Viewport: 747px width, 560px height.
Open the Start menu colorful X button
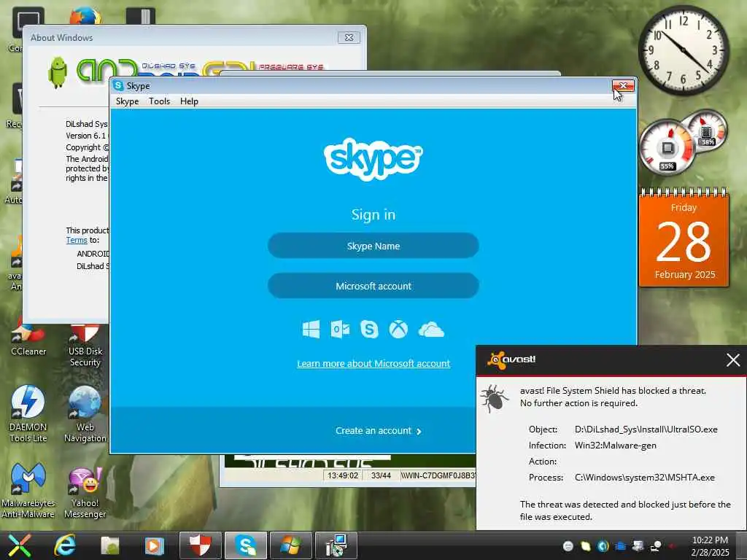[x=18, y=545]
